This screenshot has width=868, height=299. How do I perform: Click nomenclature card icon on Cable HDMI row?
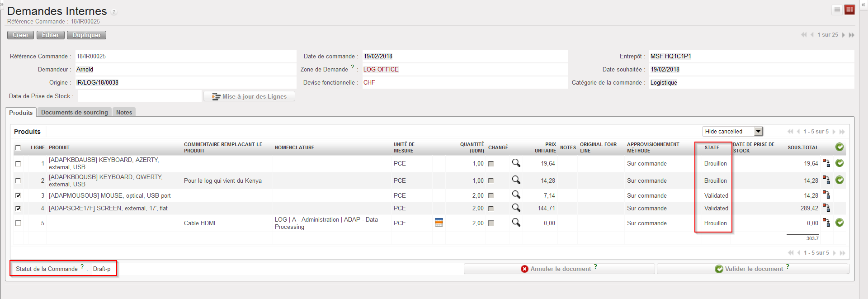(x=439, y=223)
